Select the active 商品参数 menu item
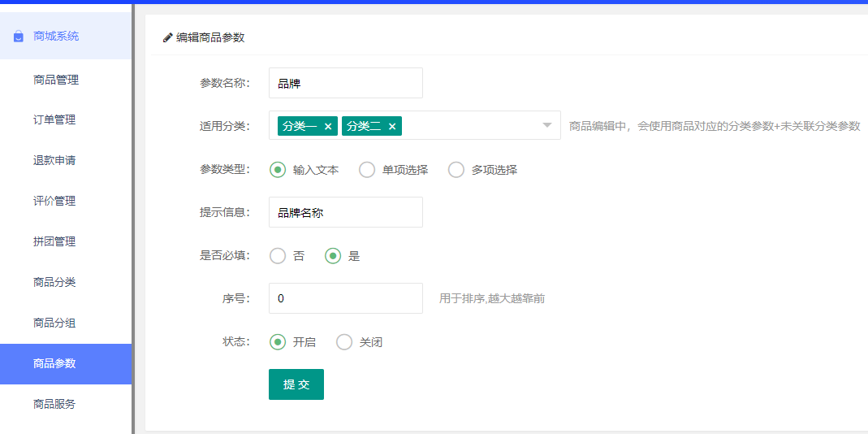The height and width of the screenshot is (434, 868). click(x=66, y=363)
